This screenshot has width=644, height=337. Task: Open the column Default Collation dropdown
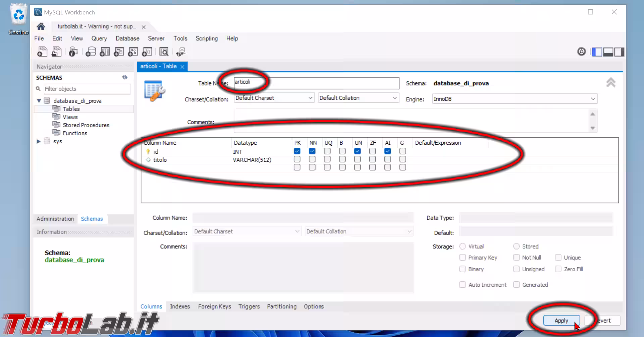coord(359,232)
